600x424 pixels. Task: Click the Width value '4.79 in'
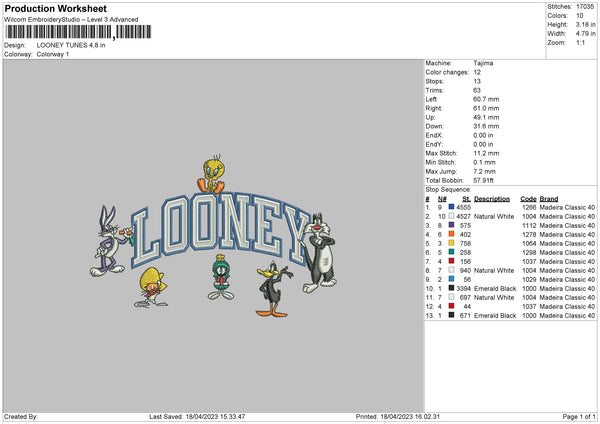click(x=585, y=34)
